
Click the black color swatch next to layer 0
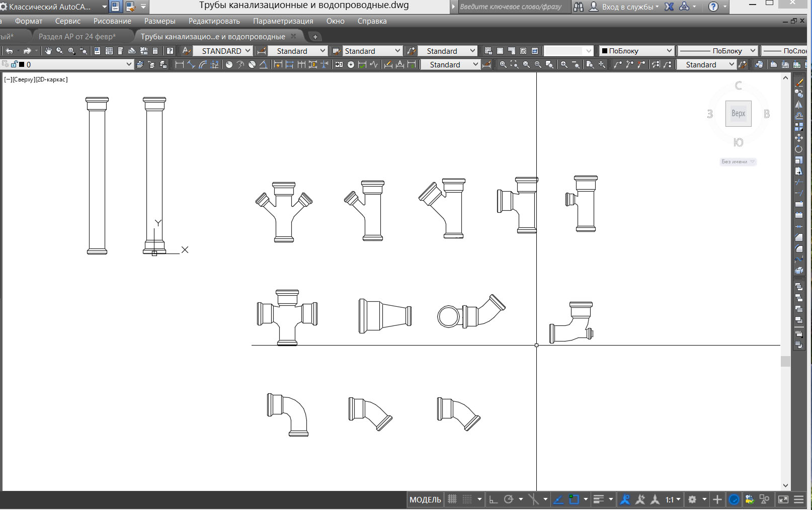coord(22,64)
